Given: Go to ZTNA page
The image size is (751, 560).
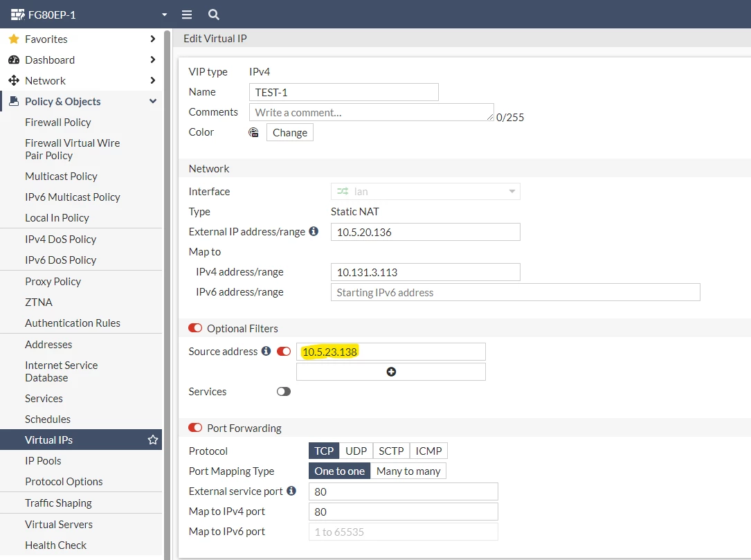Looking at the screenshot, I should click(x=39, y=302).
